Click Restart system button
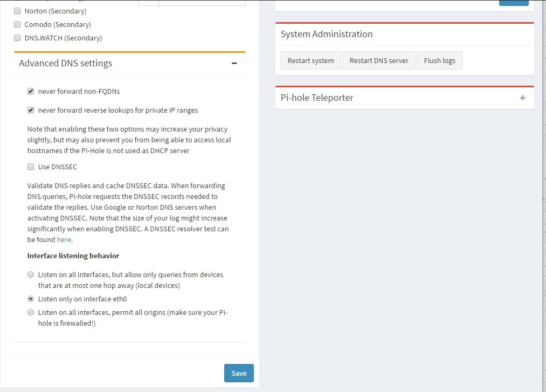This screenshot has height=392, width=546. [x=310, y=60]
